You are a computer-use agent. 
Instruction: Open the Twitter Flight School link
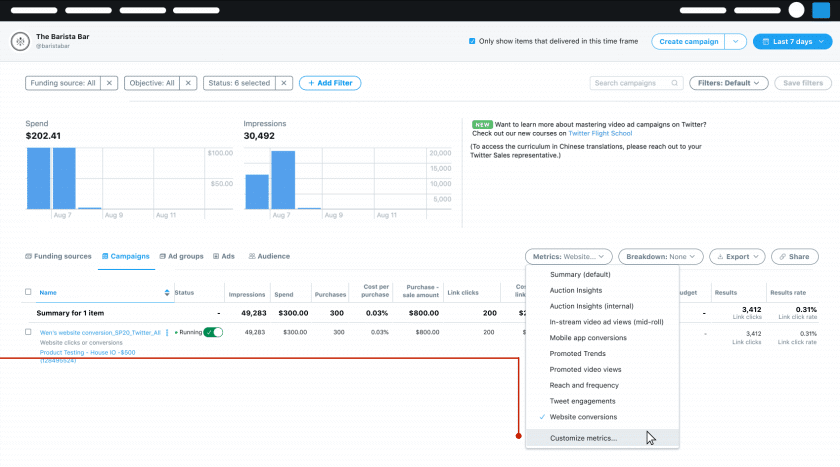(x=600, y=133)
